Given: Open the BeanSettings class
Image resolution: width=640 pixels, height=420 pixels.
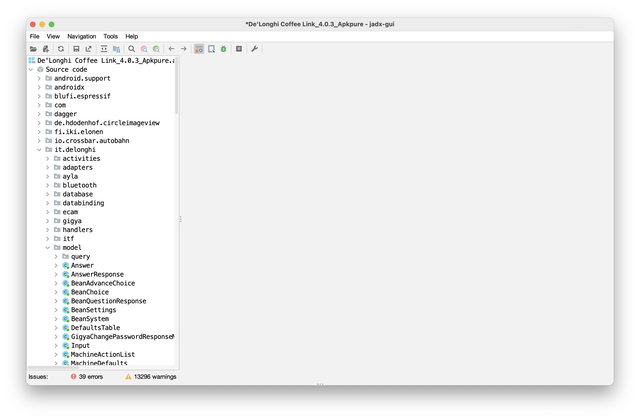Looking at the screenshot, I should tap(93, 310).
